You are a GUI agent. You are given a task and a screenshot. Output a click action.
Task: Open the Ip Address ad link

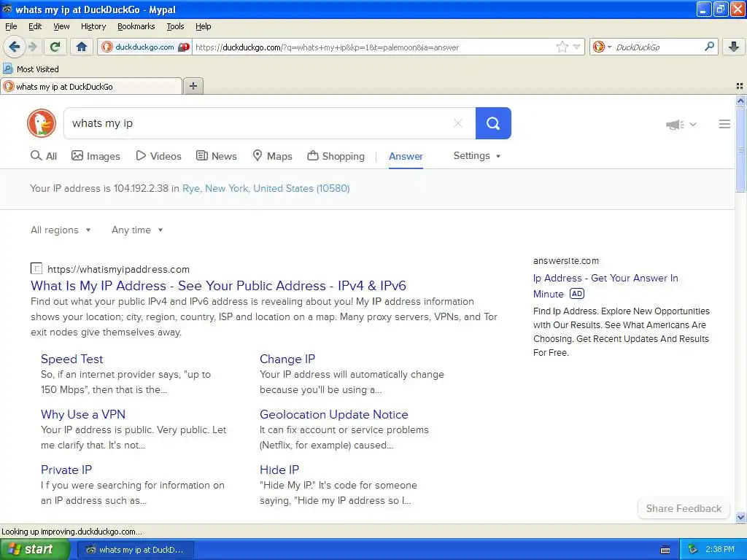tap(605, 286)
